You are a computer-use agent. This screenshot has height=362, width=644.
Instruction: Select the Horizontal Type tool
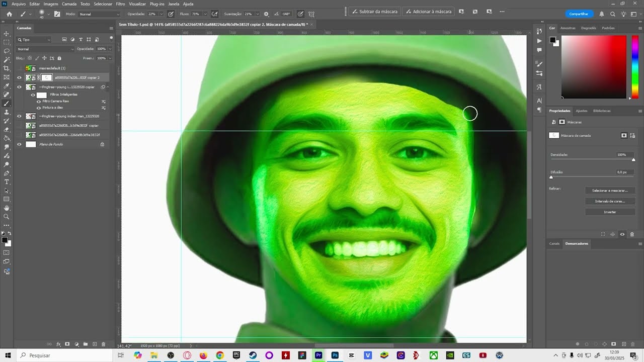7,182
